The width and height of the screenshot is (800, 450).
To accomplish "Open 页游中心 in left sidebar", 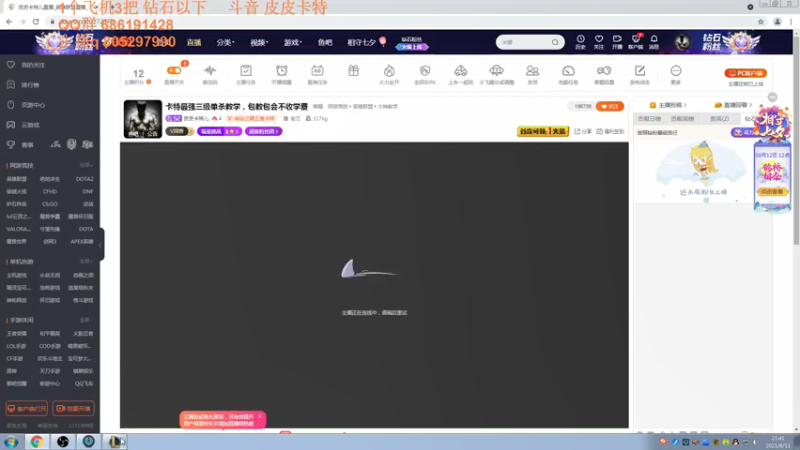I will point(27,105).
